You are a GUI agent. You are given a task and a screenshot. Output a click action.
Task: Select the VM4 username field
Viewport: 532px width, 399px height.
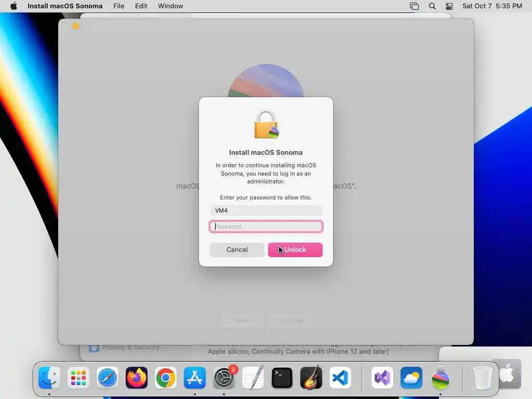pos(266,210)
